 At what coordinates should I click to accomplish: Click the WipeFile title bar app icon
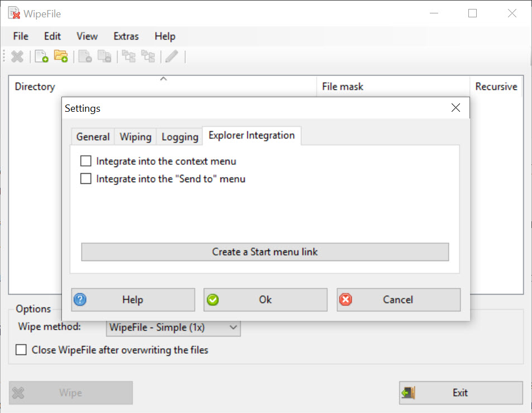coord(14,13)
